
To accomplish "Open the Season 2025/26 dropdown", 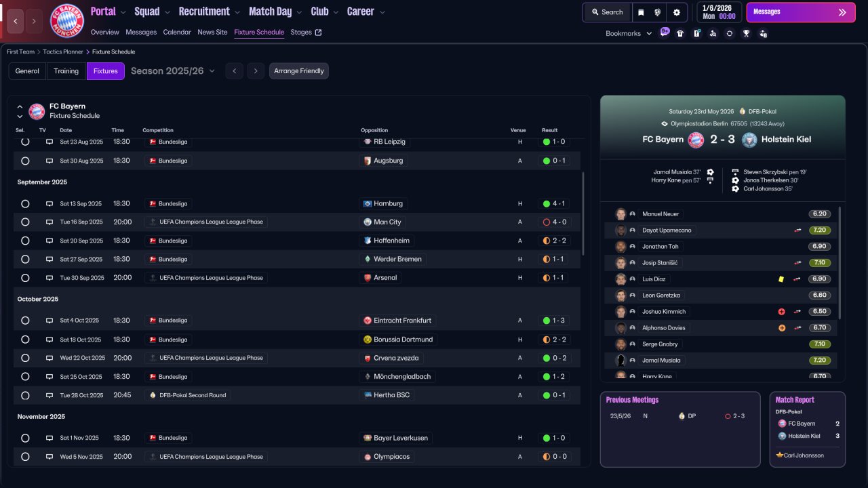I will click(173, 71).
